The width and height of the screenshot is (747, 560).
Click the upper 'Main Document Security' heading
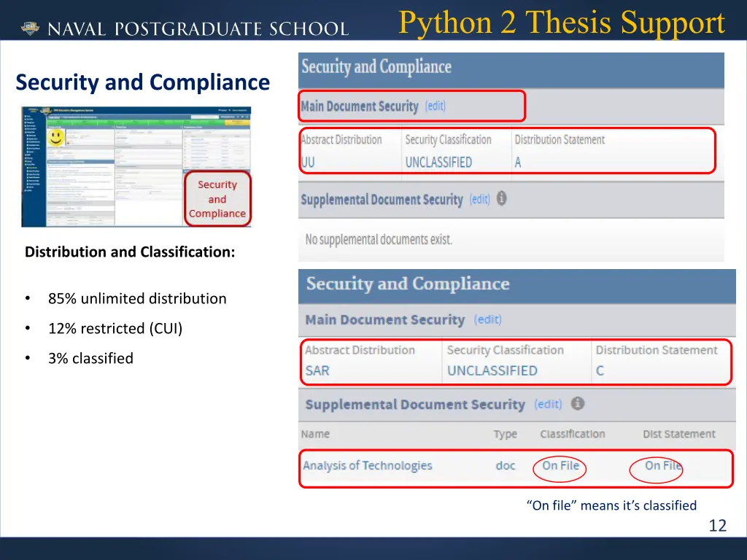pos(360,106)
